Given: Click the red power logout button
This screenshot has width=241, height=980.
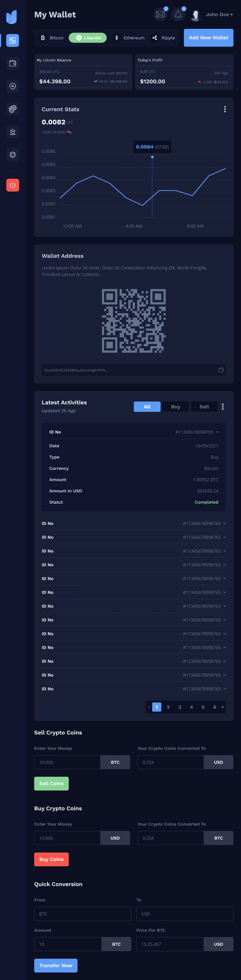Looking at the screenshot, I should tap(13, 185).
